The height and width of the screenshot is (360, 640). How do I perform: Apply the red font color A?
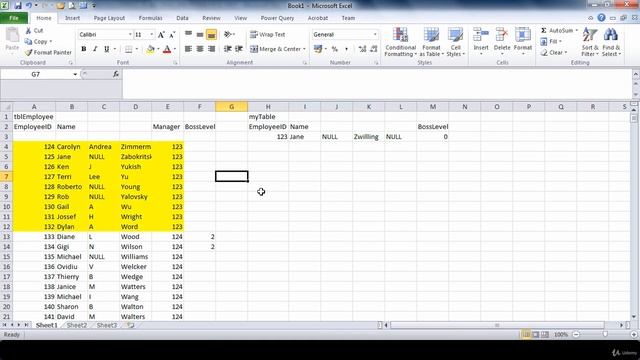(167, 49)
